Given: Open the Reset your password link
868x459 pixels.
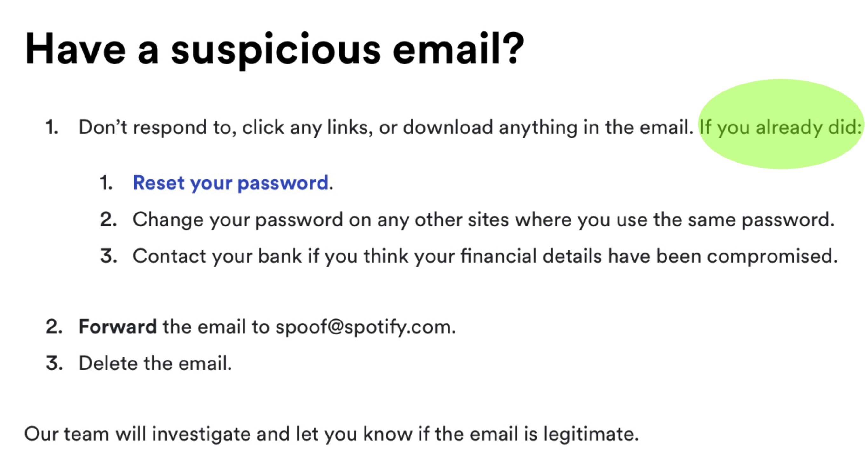Looking at the screenshot, I should point(230,183).
